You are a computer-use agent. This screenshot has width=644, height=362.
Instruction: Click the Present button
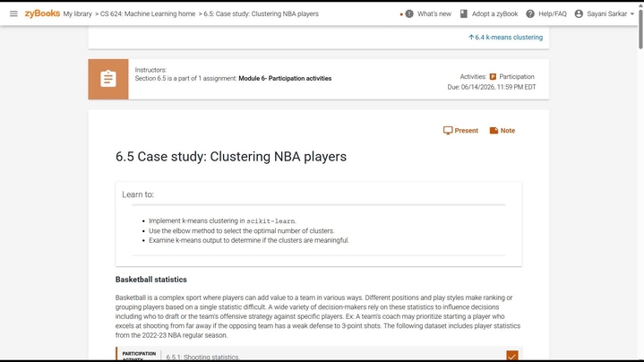pos(460,131)
